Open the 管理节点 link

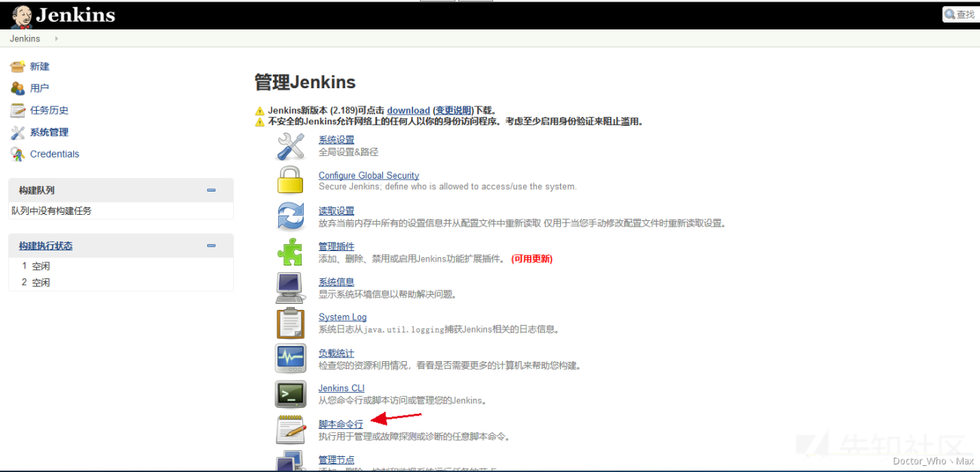click(336, 460)
